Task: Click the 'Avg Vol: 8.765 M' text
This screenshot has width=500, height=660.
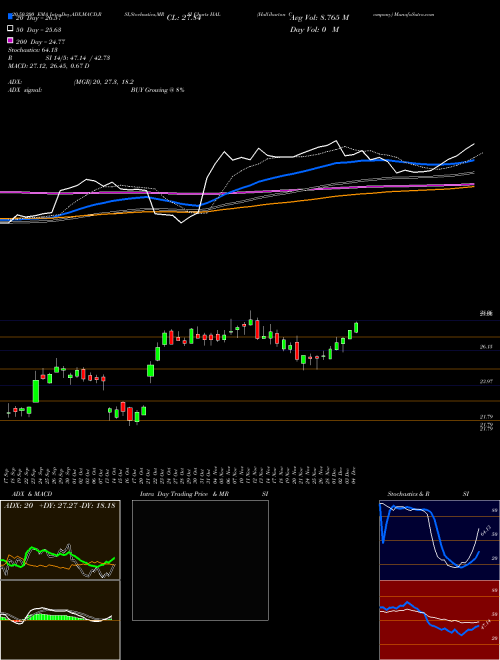Action: coord(319,18)
